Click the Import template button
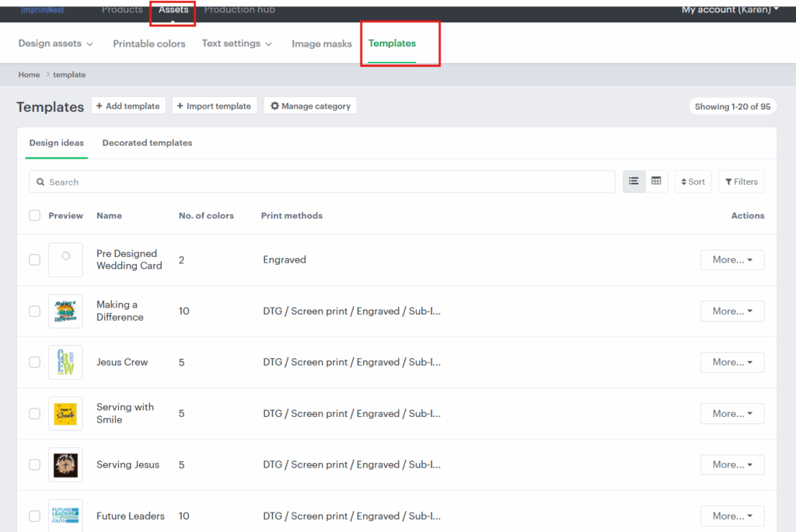The width and height of the screenshot is (796, 532). pos(215,106)
